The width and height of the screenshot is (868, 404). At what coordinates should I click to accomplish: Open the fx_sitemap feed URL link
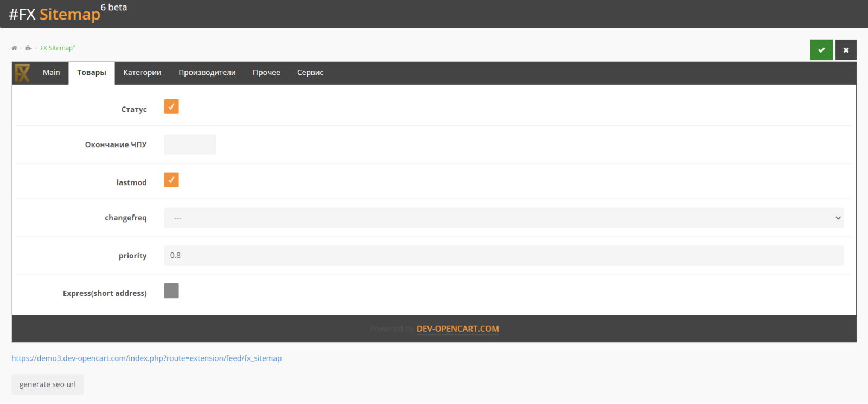tap(146, 358)
